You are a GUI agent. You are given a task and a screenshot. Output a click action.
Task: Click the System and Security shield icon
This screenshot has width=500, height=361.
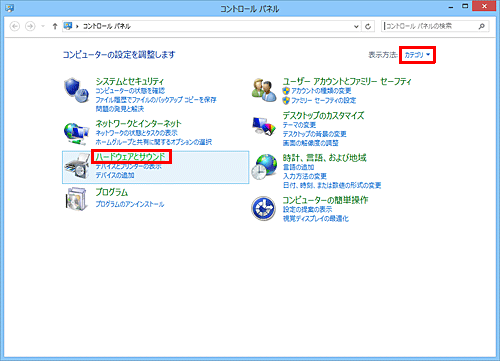coord(77,90)
